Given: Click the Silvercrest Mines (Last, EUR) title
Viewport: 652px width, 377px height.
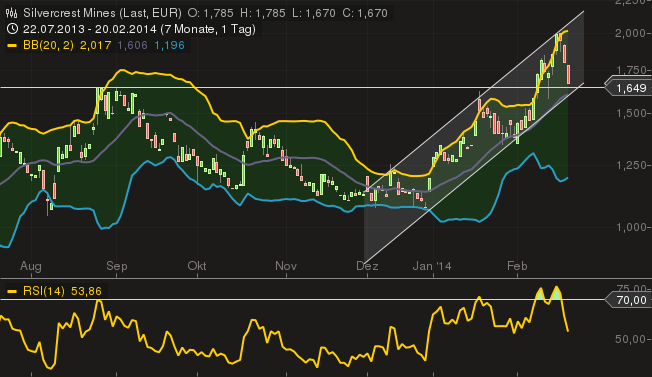Looking at the screenshot, I should (x=102, y=13).
